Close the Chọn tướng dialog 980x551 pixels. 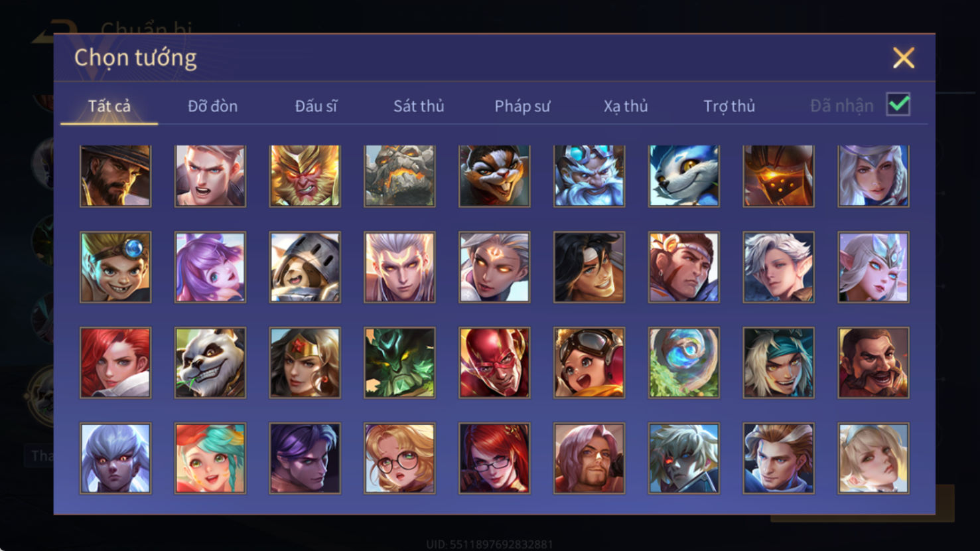coord(903,58)
